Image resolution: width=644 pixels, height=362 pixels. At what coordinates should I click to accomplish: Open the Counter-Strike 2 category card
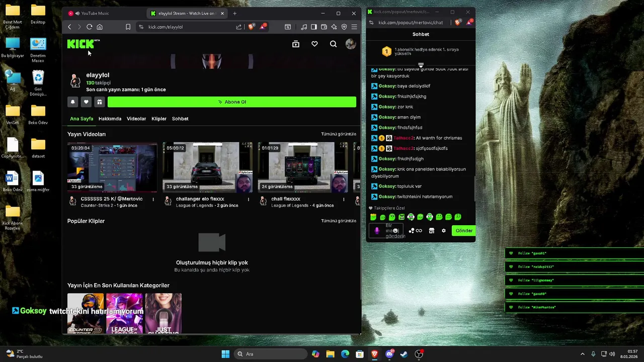point(86,313)
